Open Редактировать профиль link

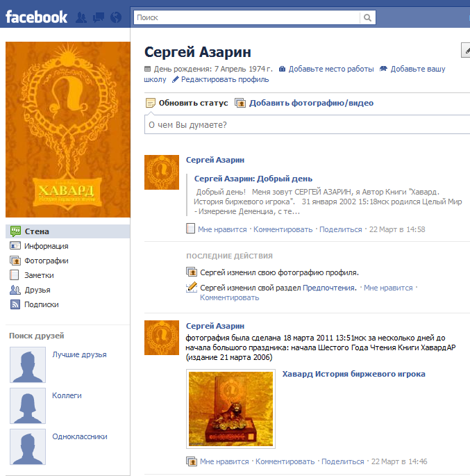tap(225, 79)
